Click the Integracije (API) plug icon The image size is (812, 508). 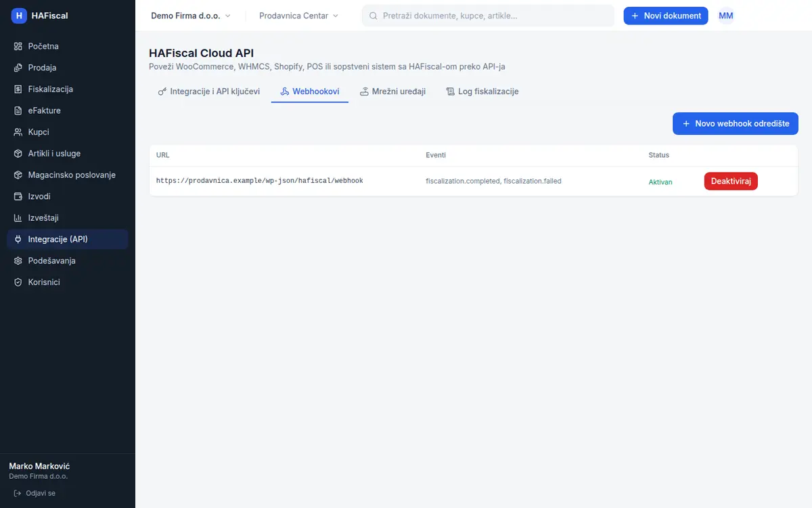pos(18,239)
